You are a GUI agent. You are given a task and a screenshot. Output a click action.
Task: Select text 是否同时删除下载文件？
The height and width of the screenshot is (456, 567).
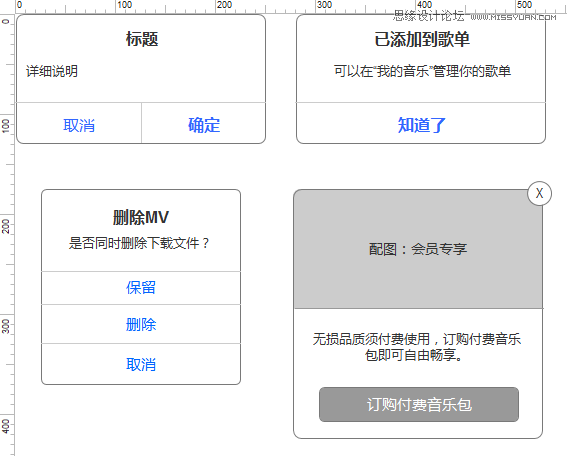(139, 243)
